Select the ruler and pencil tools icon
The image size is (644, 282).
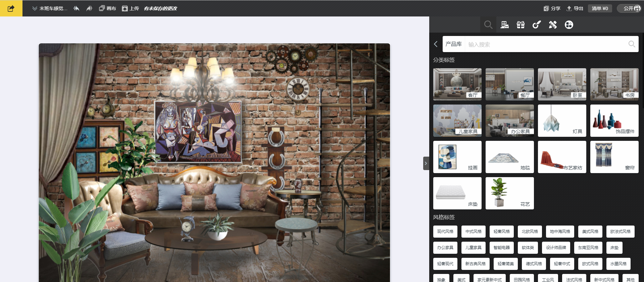(553, 25)
